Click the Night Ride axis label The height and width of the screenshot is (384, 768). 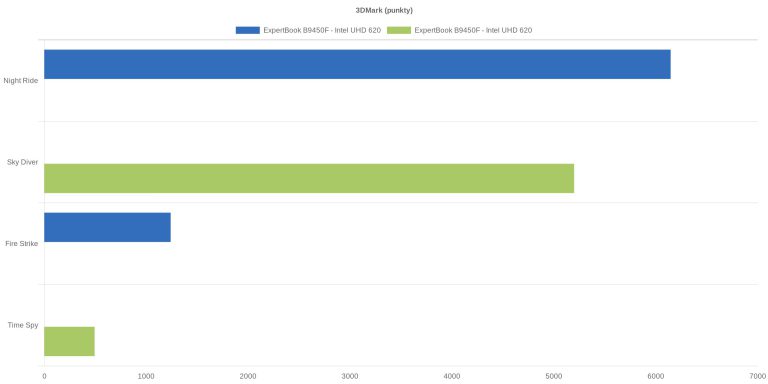21,81
